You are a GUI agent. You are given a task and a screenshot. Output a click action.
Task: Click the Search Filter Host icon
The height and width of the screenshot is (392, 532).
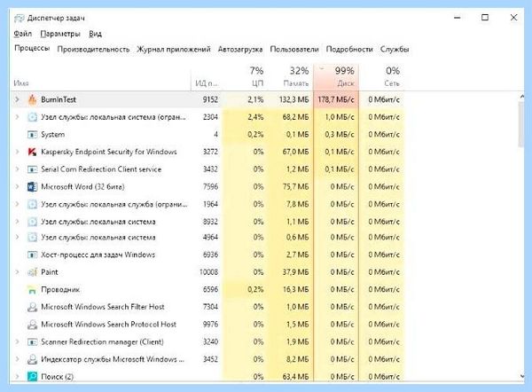click(32, 307)
